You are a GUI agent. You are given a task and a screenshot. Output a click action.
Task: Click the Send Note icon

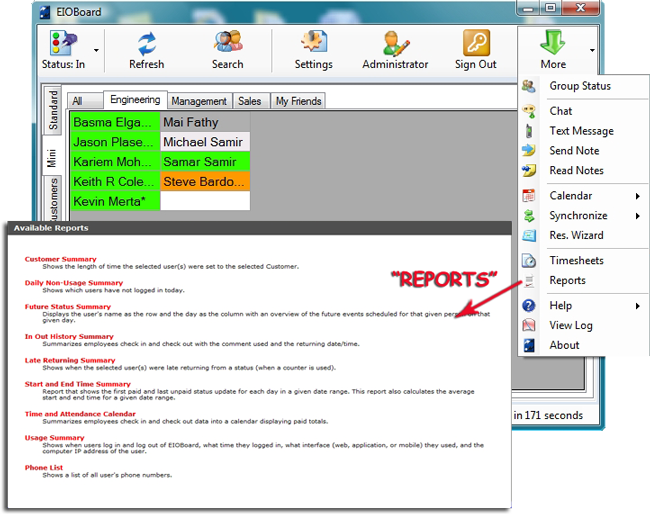[529, 150]
